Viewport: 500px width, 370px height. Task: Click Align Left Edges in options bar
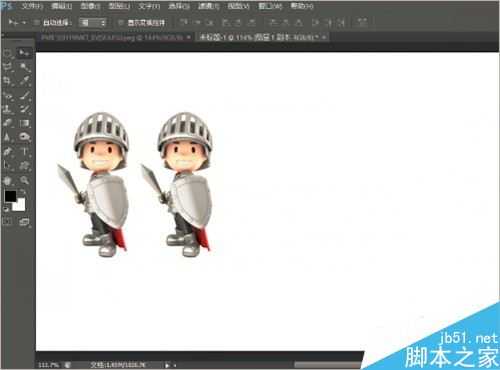(x=226, y=23)
